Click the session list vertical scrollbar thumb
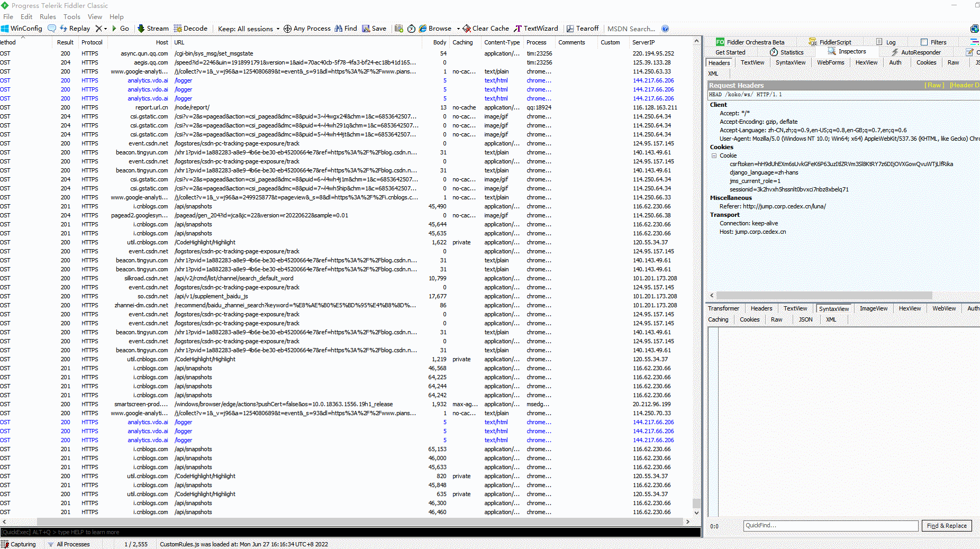 696,503
